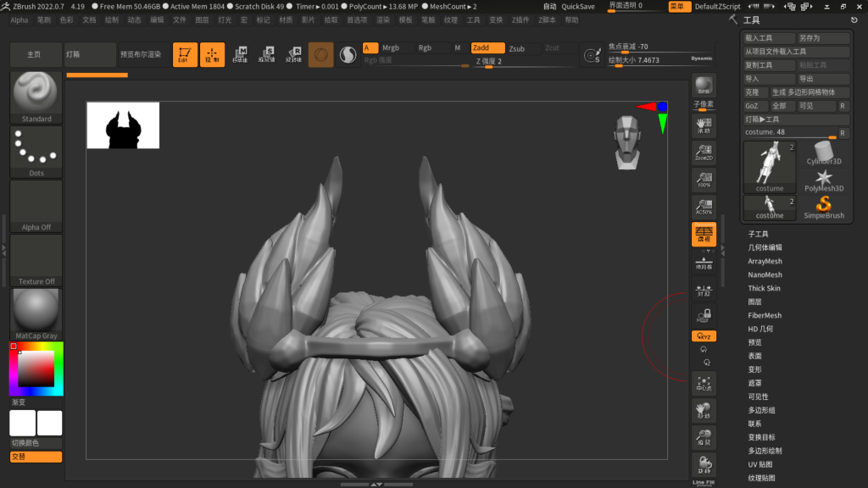This screenshot has height=488, width=868.
Task: Toggle the Draw mode button
Action: (212, 54)
